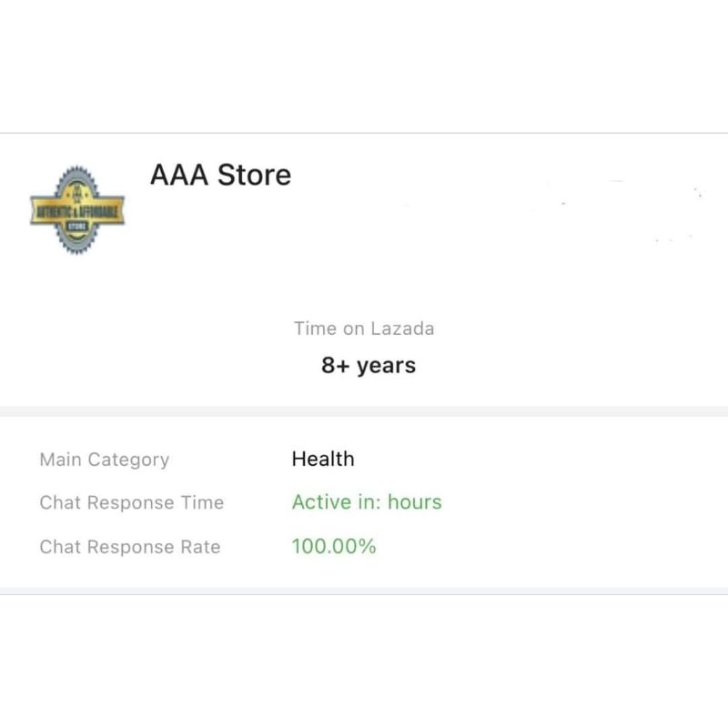Click the AAA Store logo badge
The height and width of the screenshot is (728, 728).
tap(77, 210)
